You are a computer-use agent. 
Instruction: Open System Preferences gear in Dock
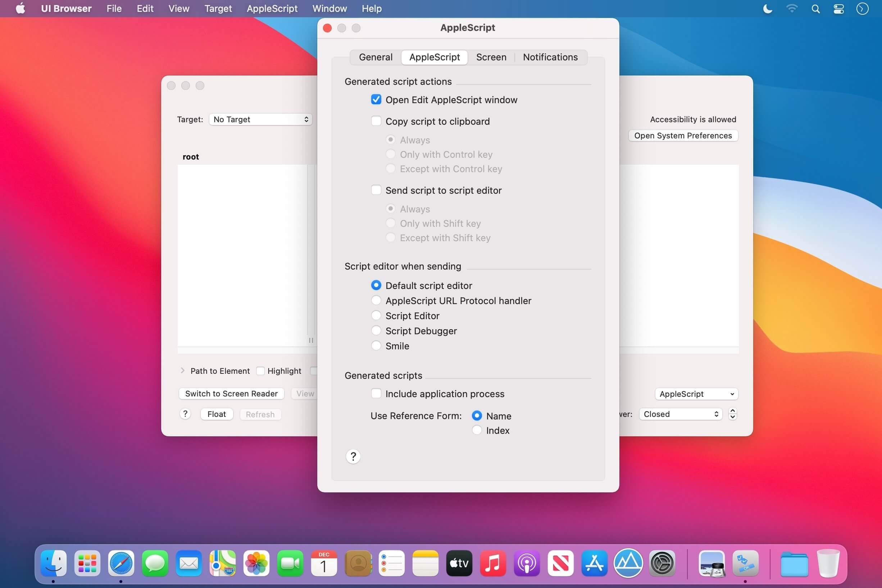pyautogui.click(x=662, y=563)
